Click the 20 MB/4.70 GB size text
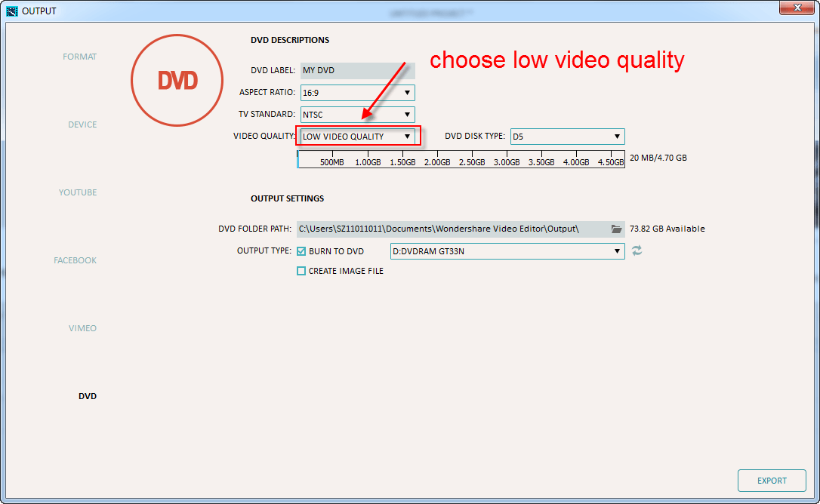Image resolution: width=820 pixels, height=504 pixels. pyautogui.click(x=658, y=158)
